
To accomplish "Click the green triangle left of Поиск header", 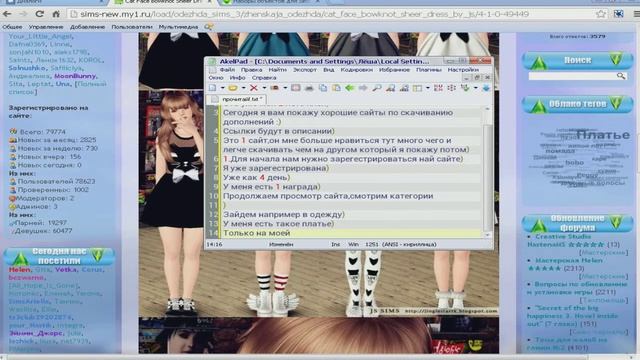I will coord(538,62).
